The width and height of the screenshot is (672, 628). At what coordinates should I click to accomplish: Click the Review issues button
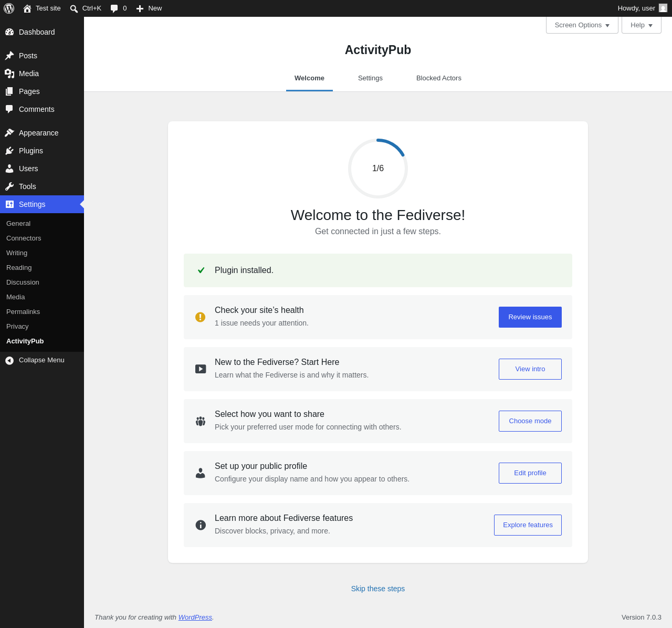click(530, 317)
